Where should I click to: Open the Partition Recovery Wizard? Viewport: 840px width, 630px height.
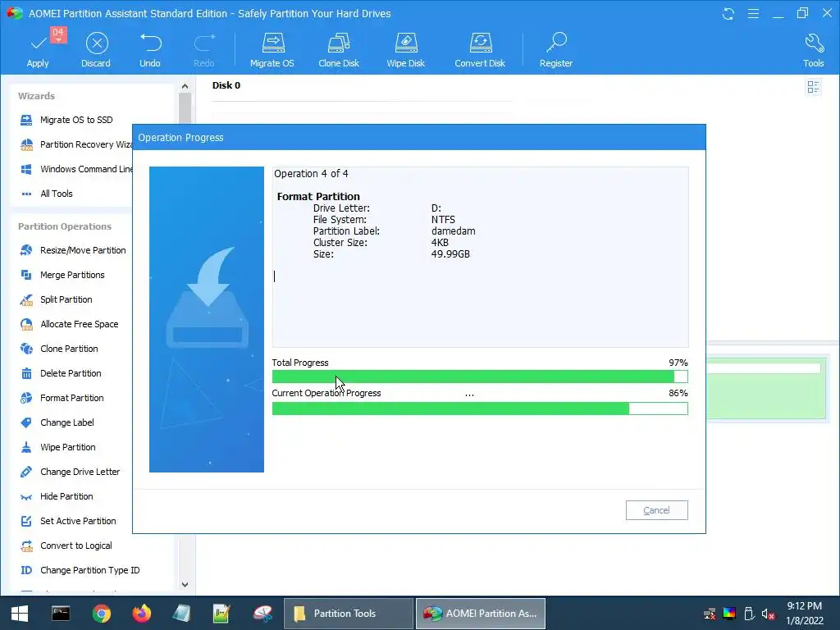pyautogui.click(x=75, y=144)
